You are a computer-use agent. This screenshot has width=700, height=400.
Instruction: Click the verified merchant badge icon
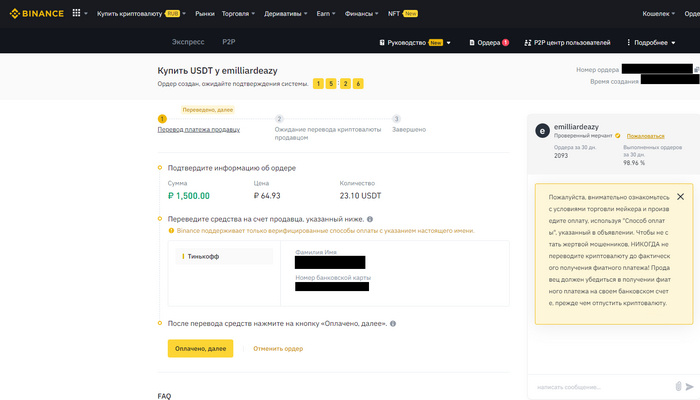[x=618, y=135]
